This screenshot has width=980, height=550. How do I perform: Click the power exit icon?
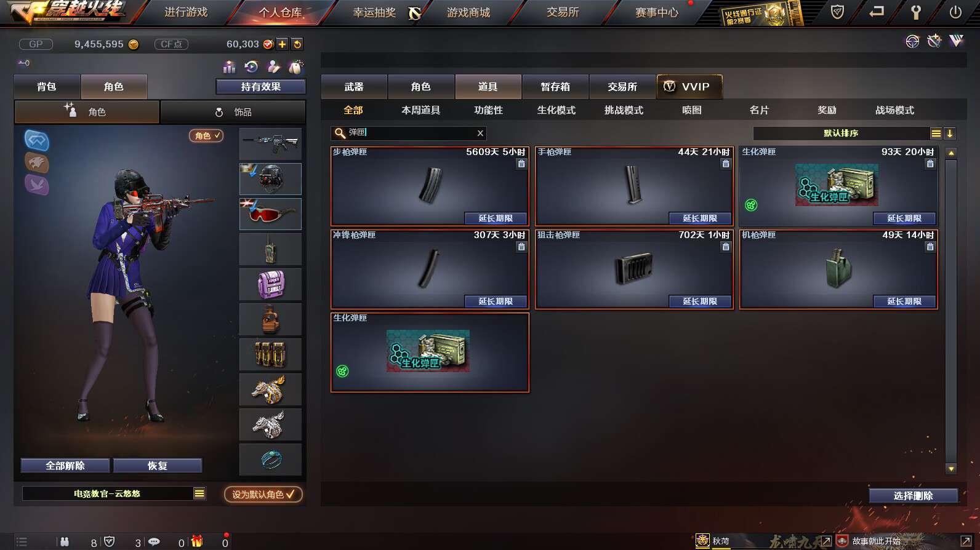pyautogui.click(x=955, y=12)
